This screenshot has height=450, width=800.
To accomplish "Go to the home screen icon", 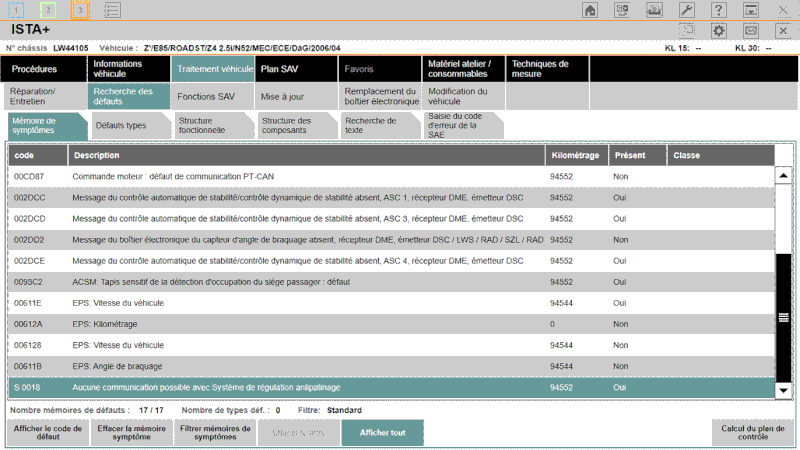I will [590, 10].
